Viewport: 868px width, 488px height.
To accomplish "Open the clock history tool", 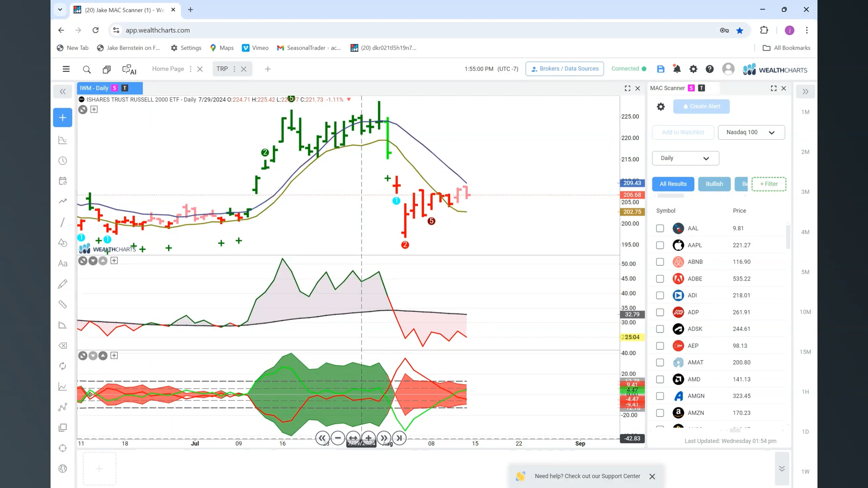I will pyautogui.click(x=63, y=161).
